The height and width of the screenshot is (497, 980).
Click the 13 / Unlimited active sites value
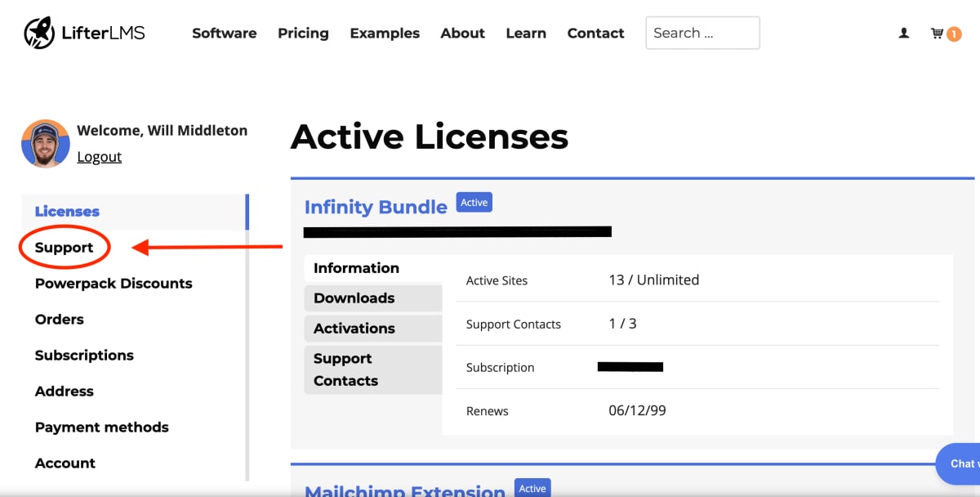point(654,280)
